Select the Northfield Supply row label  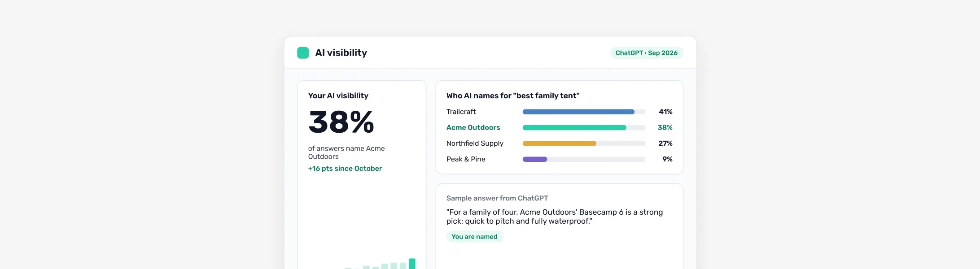pos(475,143)
